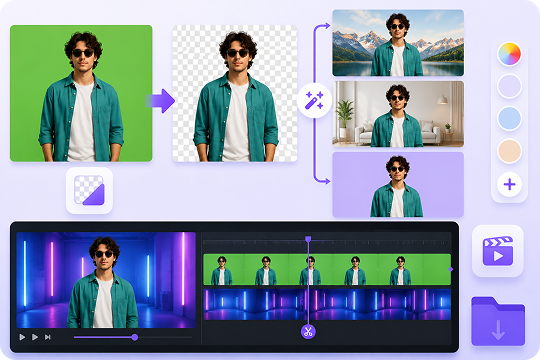The image size is (540, 360).
Task: Click the purple download folder icon
Action: 498,321
